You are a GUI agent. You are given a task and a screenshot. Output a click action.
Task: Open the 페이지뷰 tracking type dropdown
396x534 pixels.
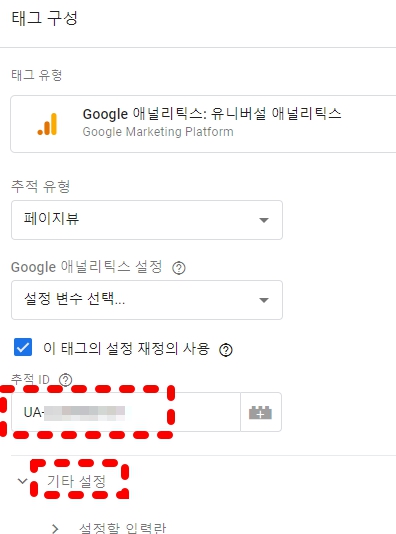(x=147, y=220)
